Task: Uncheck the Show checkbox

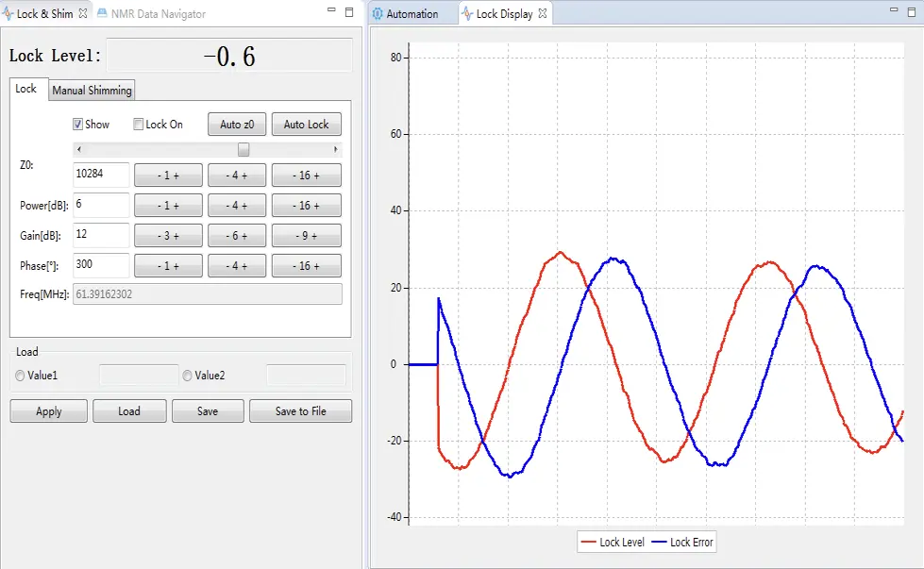Action: point(78,125)
